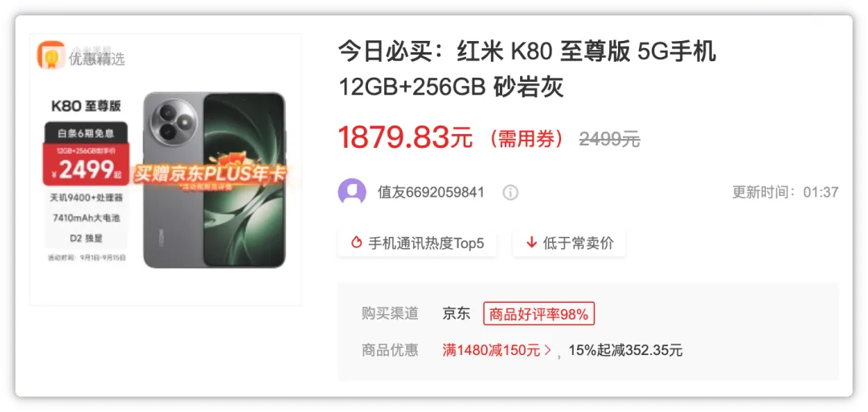Click the 满1480减150元 coupon link
868x412 pixels.
pos(491,350)
